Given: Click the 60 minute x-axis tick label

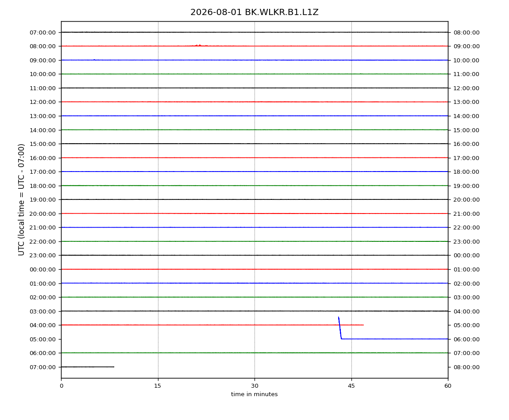Looking at the screenshot, I should (448, 386).
